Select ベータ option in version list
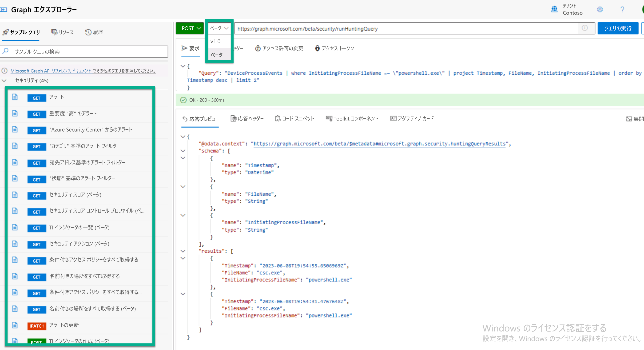The image size is (644, 350). click(219, 55)
